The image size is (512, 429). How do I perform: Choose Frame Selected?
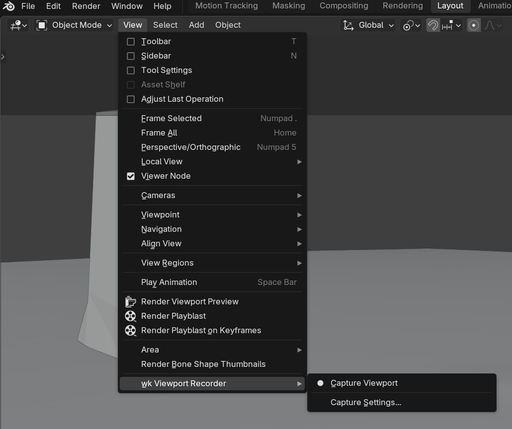(x=213, y=118)
